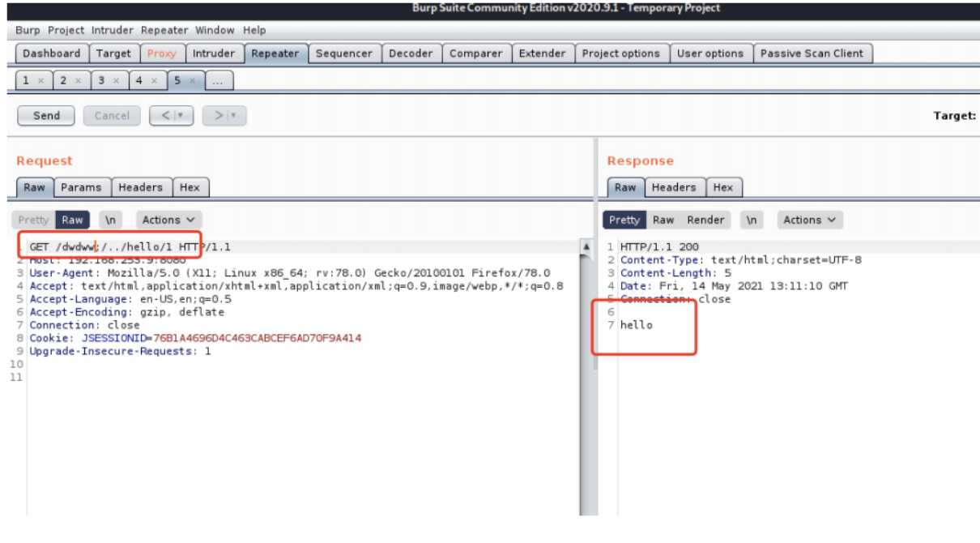Switch to the Sequencer tab
The image size is (980, 543).
click(x=344, y=53)
